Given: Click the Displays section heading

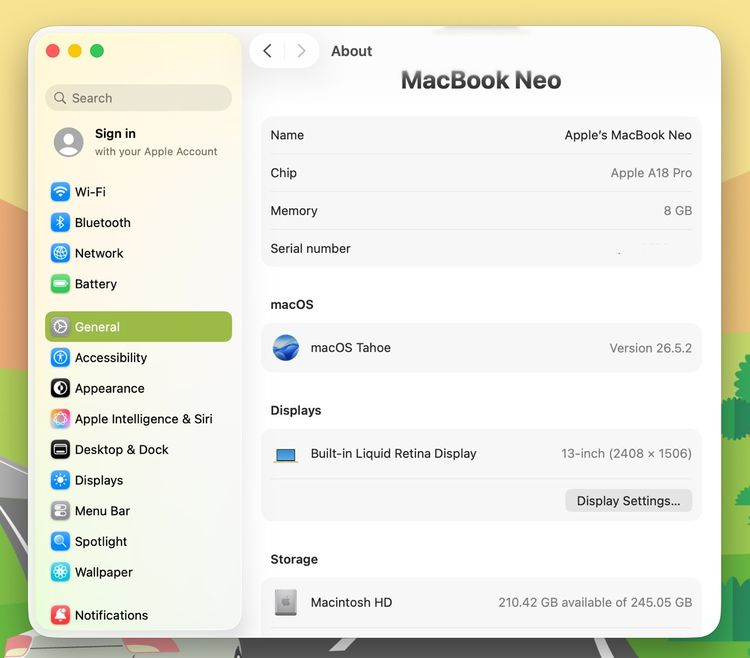Looking at the screenshot, I should 296,410.
